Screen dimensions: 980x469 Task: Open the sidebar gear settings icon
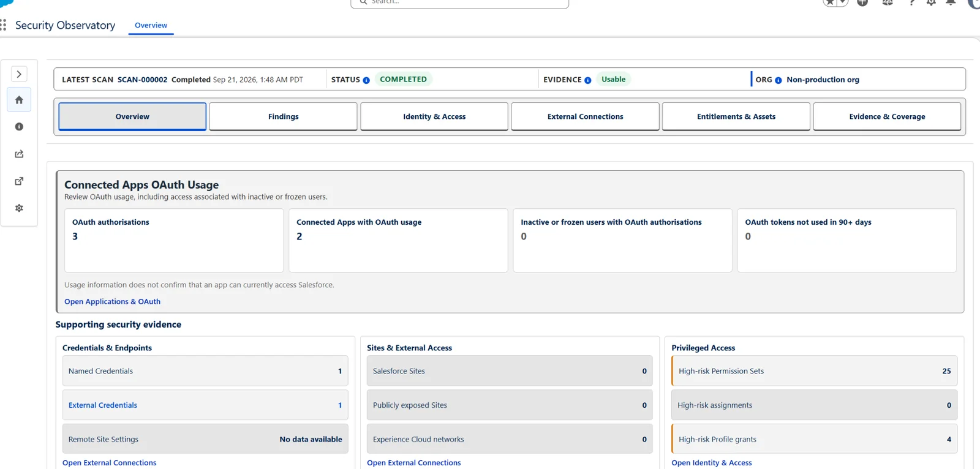coord(19,208)
